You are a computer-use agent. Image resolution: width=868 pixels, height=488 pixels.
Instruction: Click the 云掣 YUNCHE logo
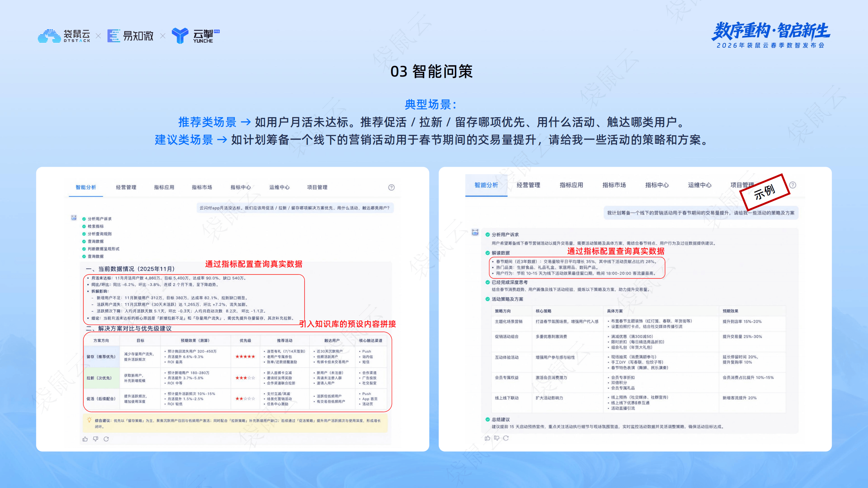tap(196, 36)
